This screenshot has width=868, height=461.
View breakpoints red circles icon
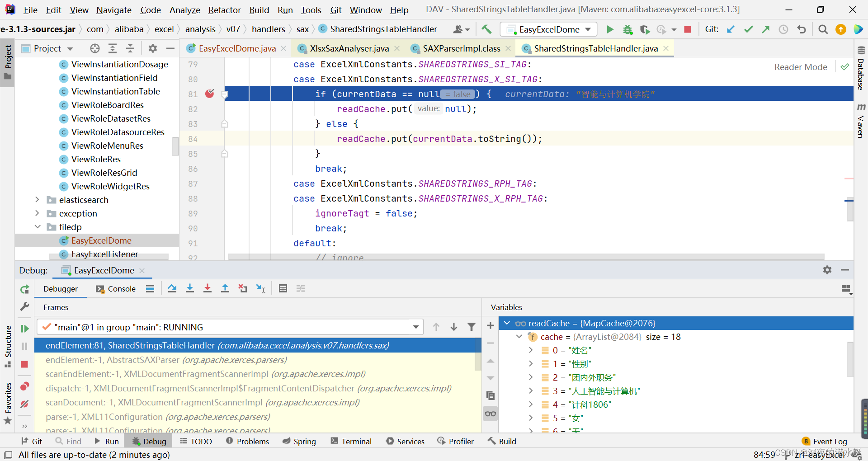click(x=25, y=386)
